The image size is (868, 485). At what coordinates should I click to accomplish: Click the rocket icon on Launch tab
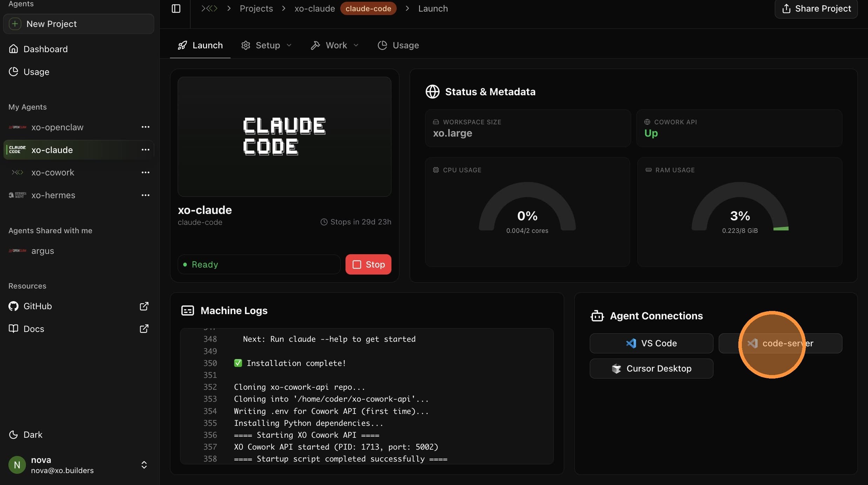click(182, 45)
